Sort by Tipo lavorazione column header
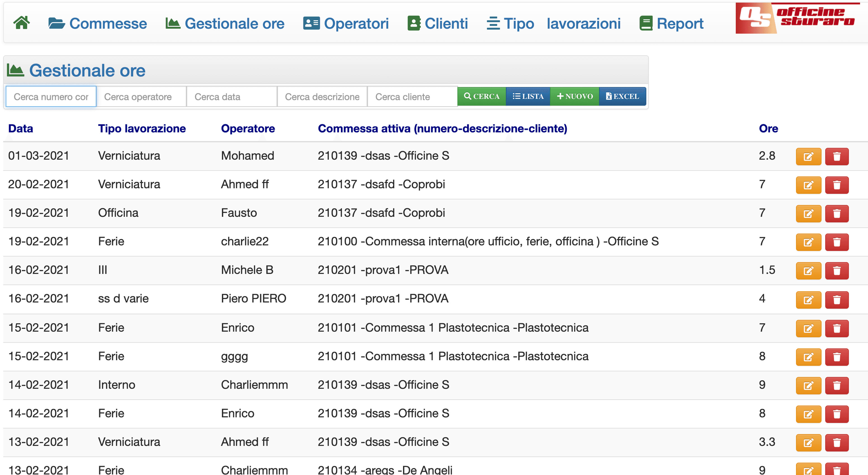The image size is (868, 475). [x=142, y=128]
